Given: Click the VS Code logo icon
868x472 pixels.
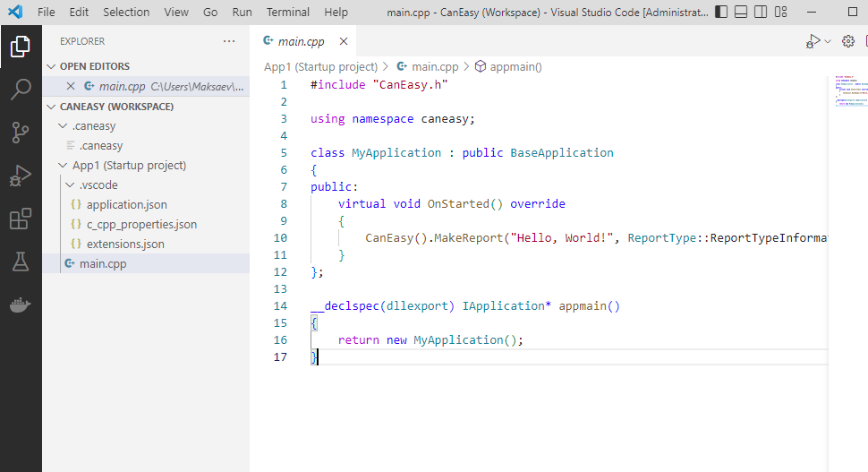Looking at the screenshot, I should click(x=15, y=12).
